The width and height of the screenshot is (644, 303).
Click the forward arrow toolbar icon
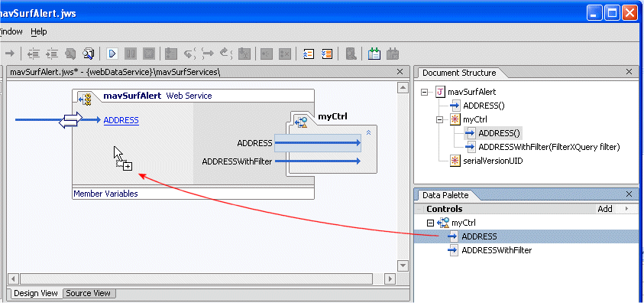click(x=10, y=54)
